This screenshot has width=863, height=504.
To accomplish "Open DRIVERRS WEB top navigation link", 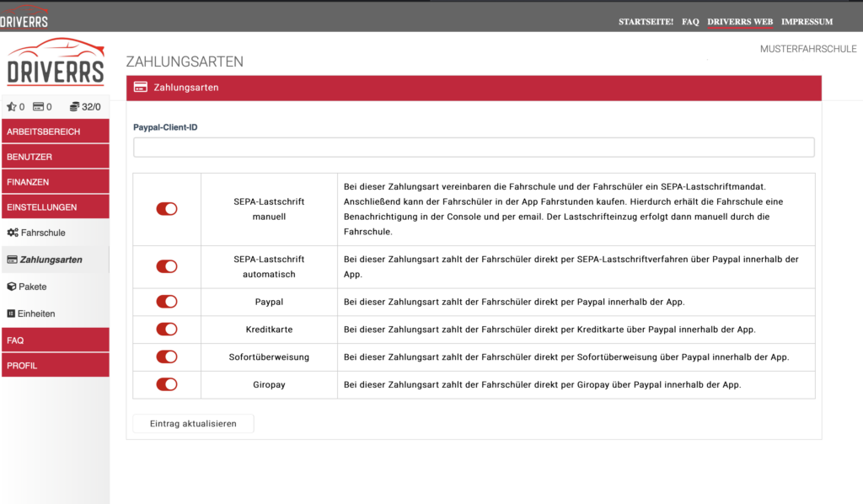I will [740, 22].
